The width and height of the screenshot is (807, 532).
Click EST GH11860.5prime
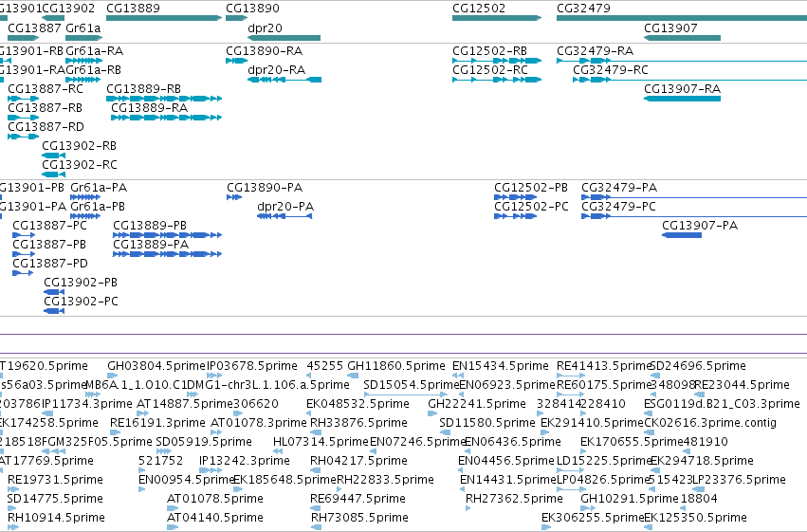click(x=396, y=366)
